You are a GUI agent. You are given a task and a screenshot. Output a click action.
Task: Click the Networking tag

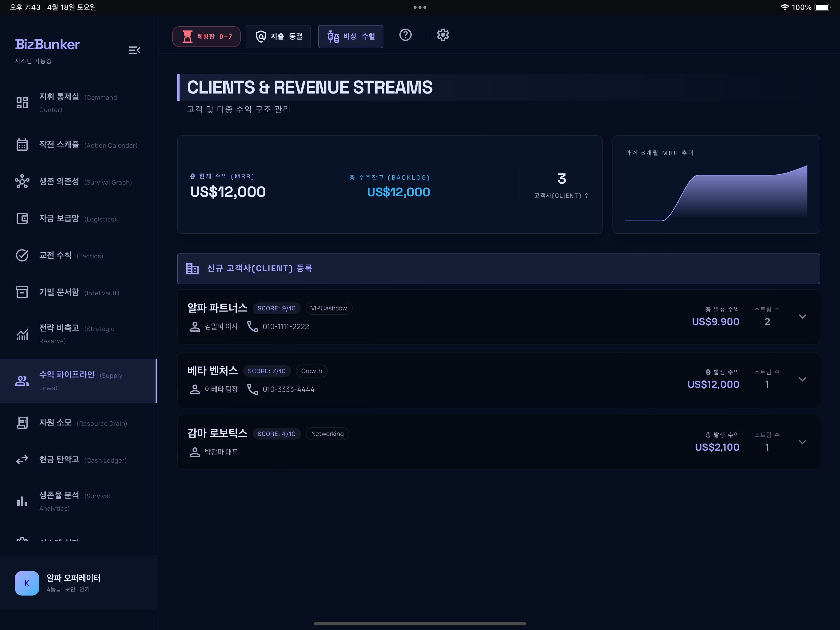coord(327,433)
